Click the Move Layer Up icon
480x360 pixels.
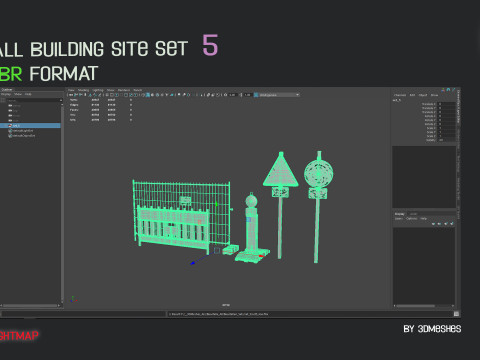433,224
